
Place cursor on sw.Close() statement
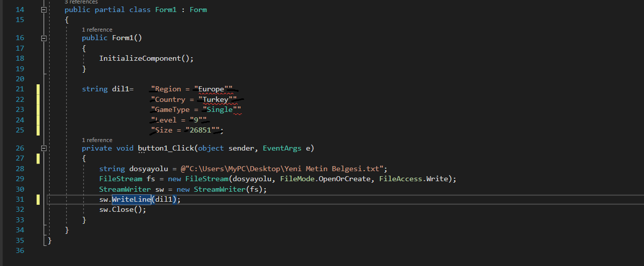pos(123,209)
